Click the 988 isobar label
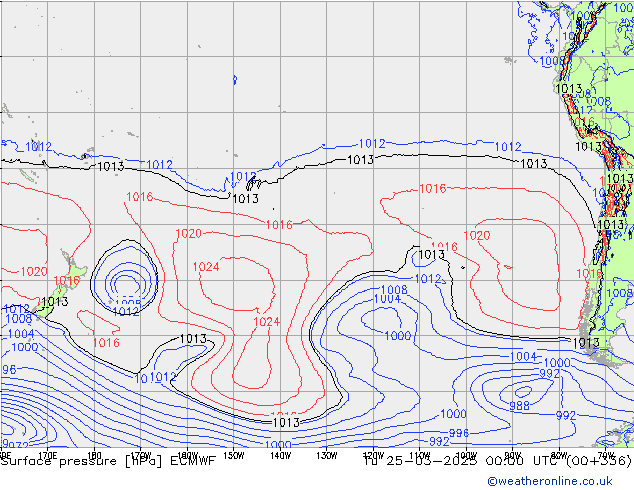This screenshot has width=634, height=490. point(519,406)
